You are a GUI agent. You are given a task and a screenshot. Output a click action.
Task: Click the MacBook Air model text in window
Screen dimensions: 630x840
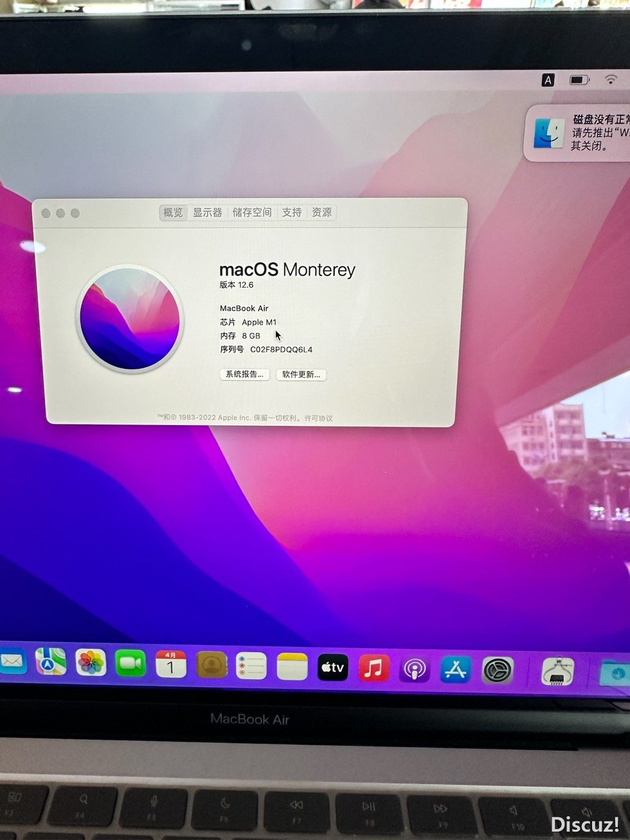(244, 308)
